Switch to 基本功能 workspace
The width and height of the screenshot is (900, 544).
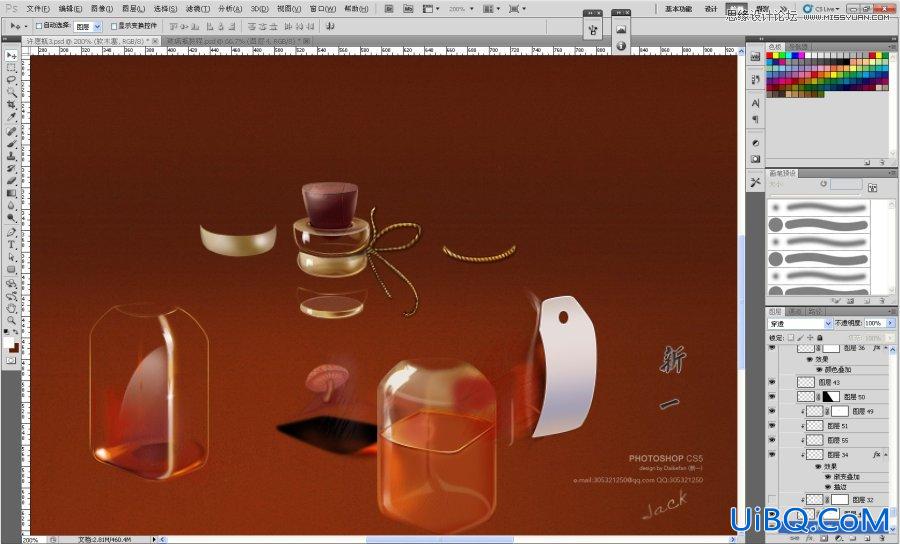coord(678,9)
